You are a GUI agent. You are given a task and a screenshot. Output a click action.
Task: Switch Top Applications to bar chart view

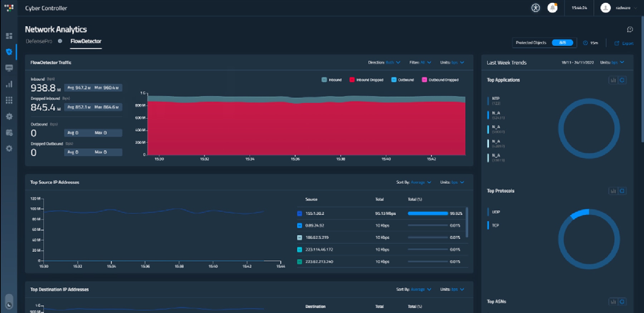click(x=613, y=80)
